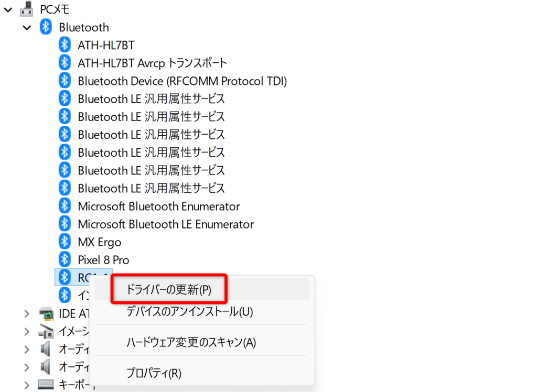Expand the keyboard category

(x=27, y=385)
